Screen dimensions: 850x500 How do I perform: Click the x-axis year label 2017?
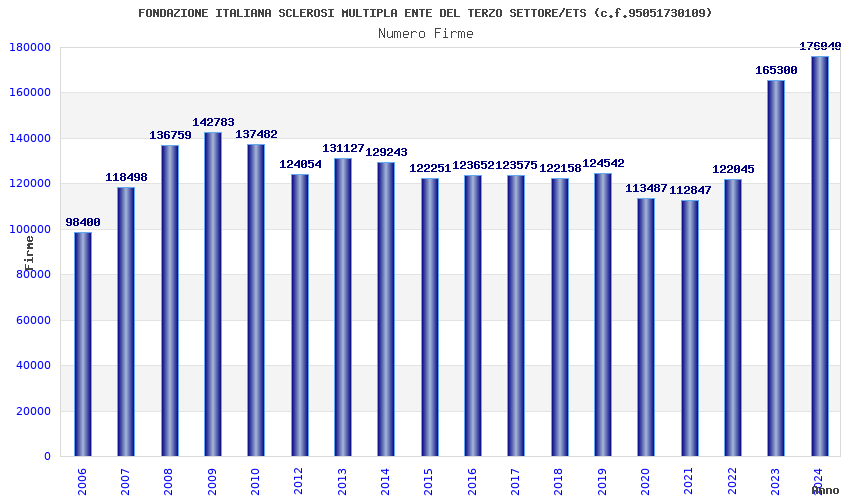pyautogui.click(x=516, y=482)
